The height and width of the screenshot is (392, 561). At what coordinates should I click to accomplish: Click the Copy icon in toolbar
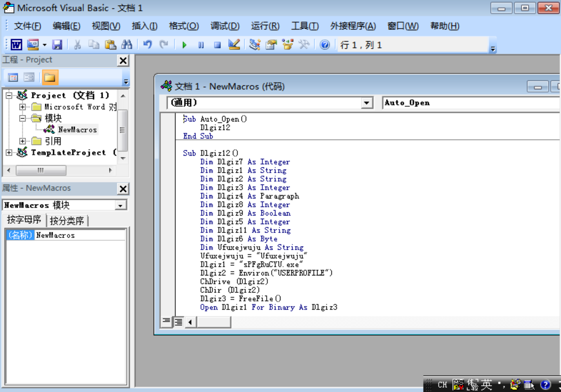tap(94, 45)
